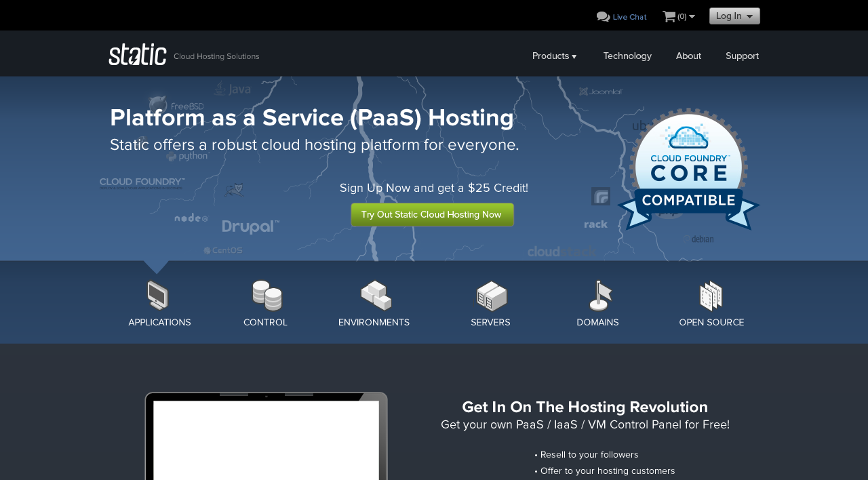
Task: Click the cart item count (0)
Action: coord(682,16)
